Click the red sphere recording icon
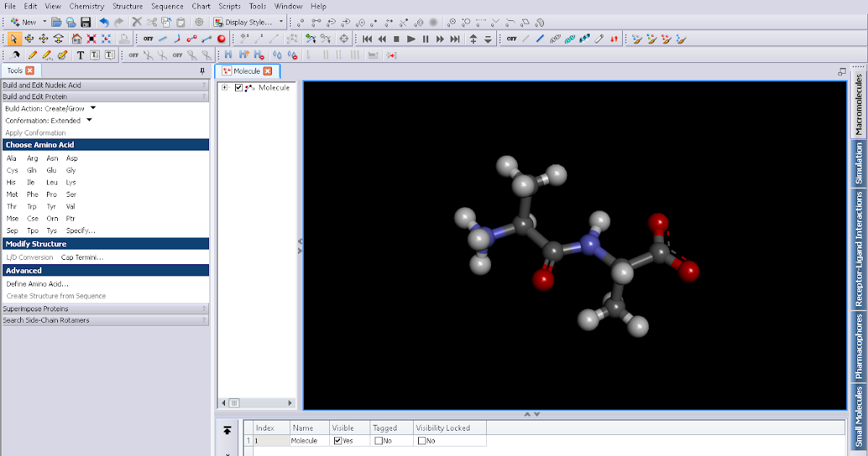The width and height of the screenshot is (868, 456). click(221, 39)
